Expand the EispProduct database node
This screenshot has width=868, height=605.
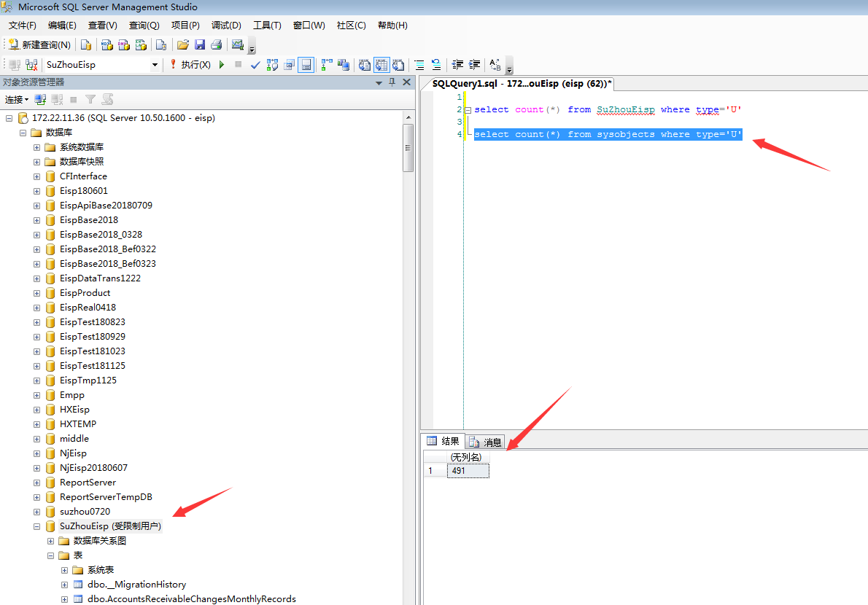36,293
